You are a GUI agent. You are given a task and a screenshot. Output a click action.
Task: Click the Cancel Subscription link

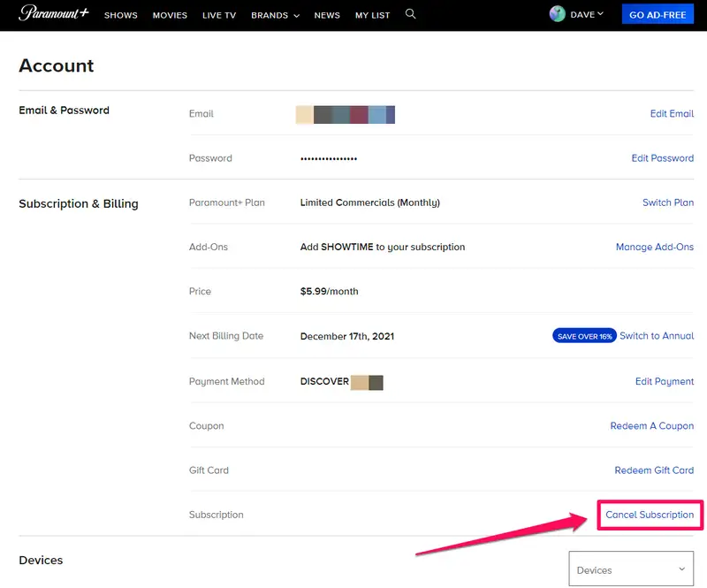tap(650, 515)
